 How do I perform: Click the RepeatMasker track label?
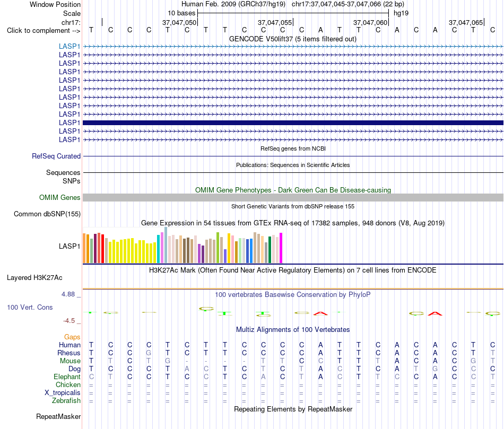pyautogui.click(x=58, y=417)
